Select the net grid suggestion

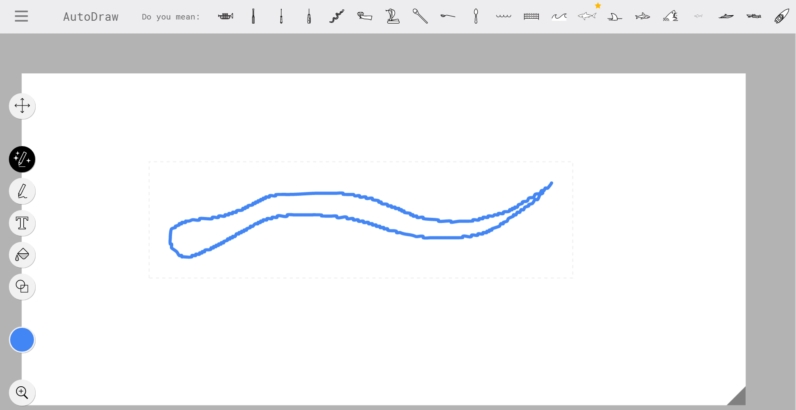[531, 16]
